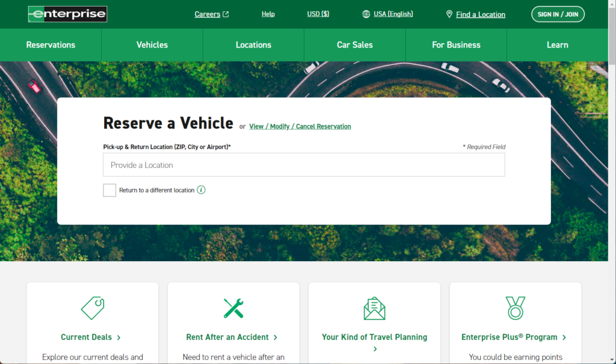
Task: Open the Car Sales menu
Action: click(355, 45)
